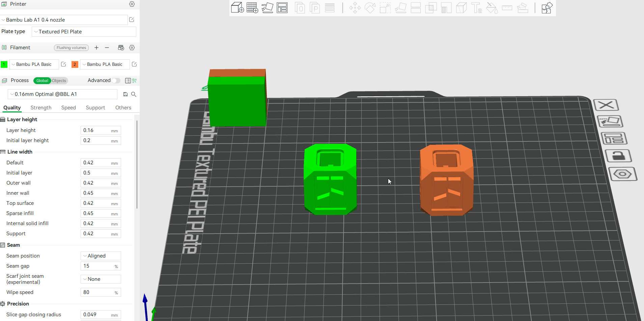
Task: Arrange objects on this plate
Action: point(614,138)
